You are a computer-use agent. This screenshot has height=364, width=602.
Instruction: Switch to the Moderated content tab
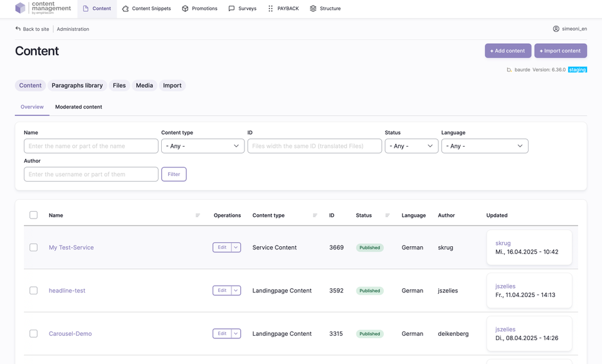click(78, 107)
